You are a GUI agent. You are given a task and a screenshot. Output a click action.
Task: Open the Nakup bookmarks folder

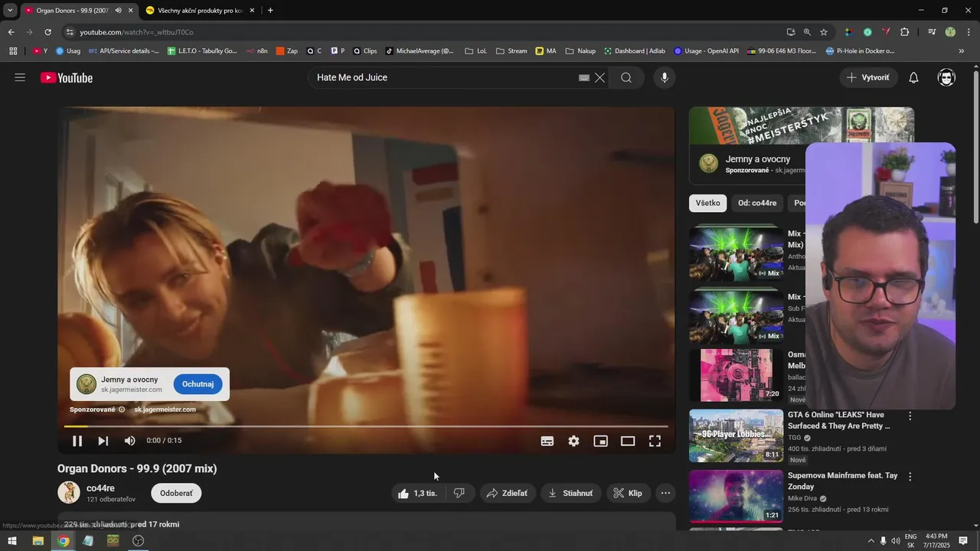click(580, 51)
